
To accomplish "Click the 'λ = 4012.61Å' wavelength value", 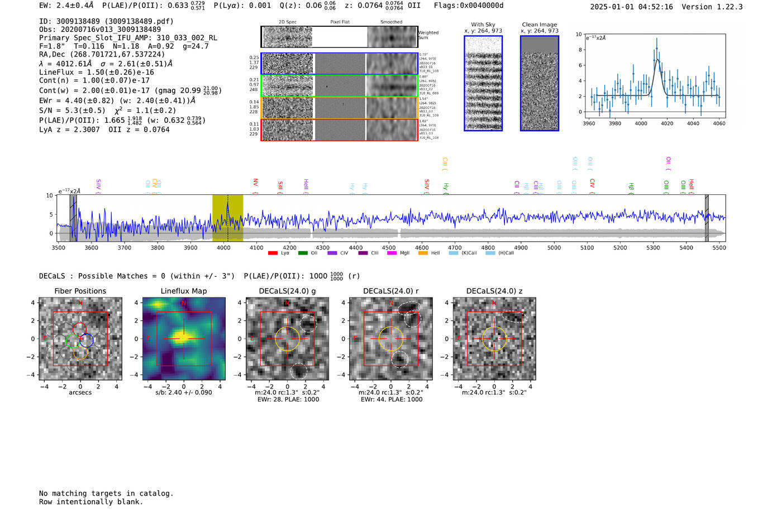I will 65,64.
